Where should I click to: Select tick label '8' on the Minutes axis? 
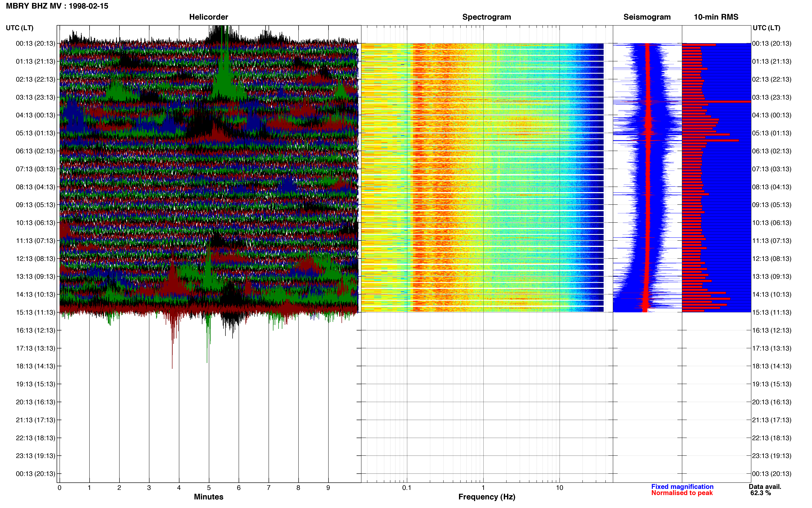[298, 487]
